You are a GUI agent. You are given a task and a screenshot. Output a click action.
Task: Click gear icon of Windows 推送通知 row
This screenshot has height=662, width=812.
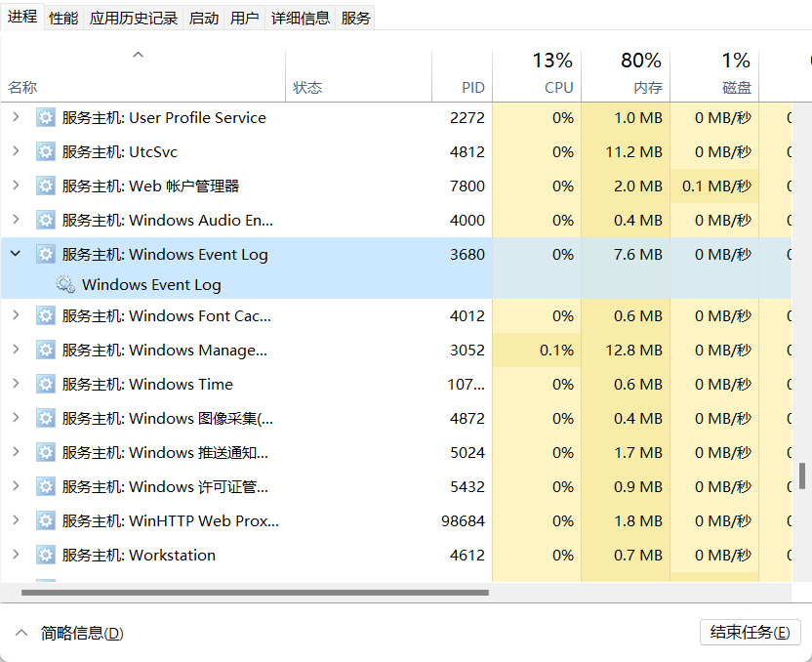pos(46,452)
